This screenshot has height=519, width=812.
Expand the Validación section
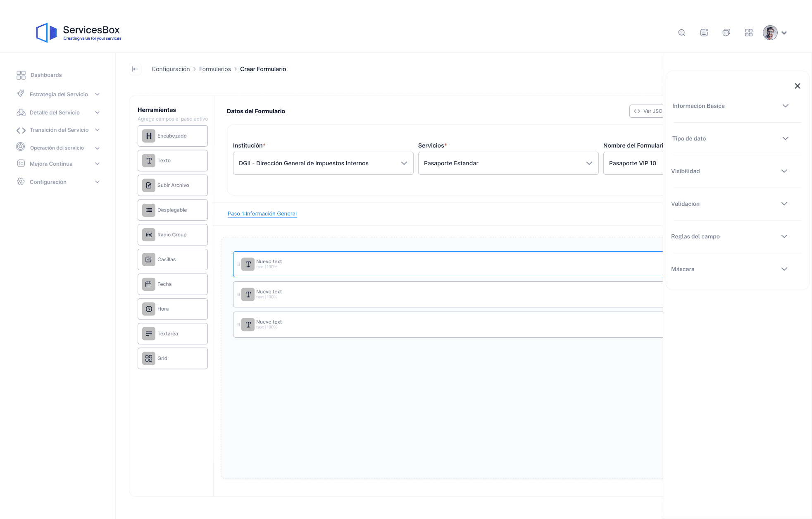click(x=729, y=204)
